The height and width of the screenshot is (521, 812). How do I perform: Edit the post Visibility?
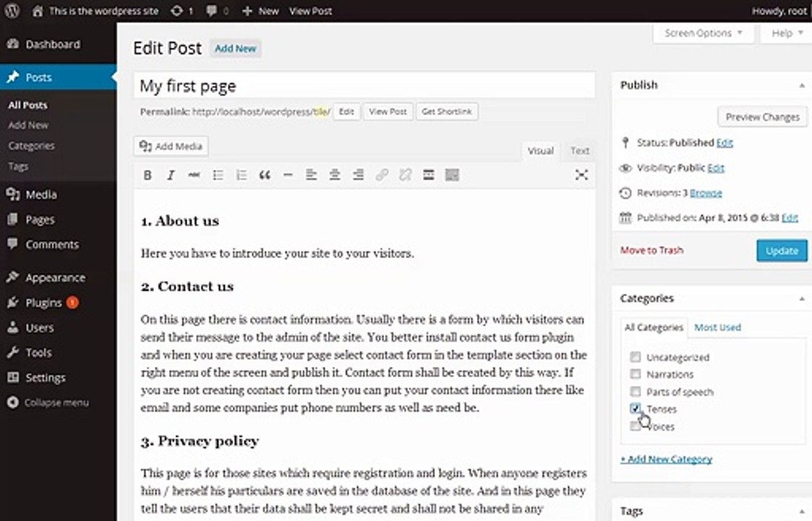point(716,168)
